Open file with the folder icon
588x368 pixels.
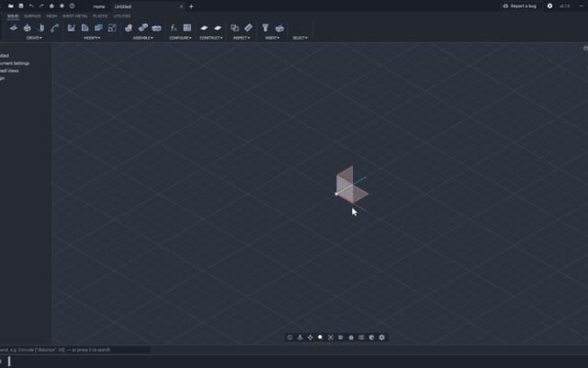click(x=11, y=6)
